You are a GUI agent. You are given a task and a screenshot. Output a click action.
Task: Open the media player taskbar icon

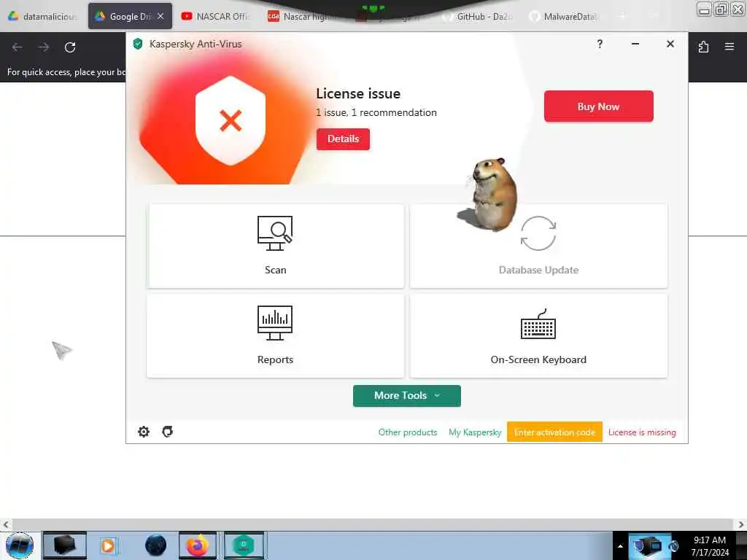coord(108,545)
